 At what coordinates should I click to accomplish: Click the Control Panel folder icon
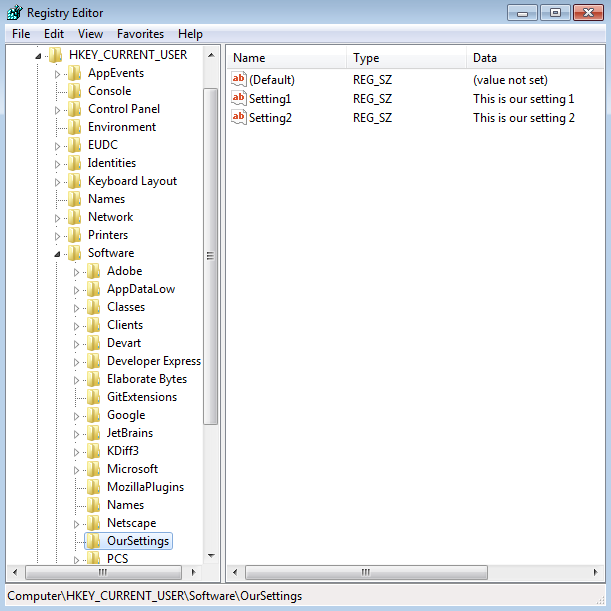pos(75,109)
